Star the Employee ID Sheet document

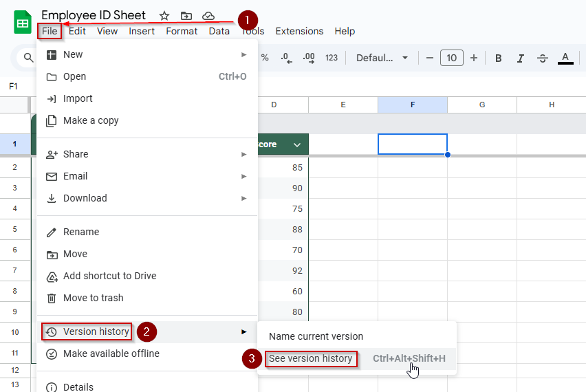tap(164, 16)
